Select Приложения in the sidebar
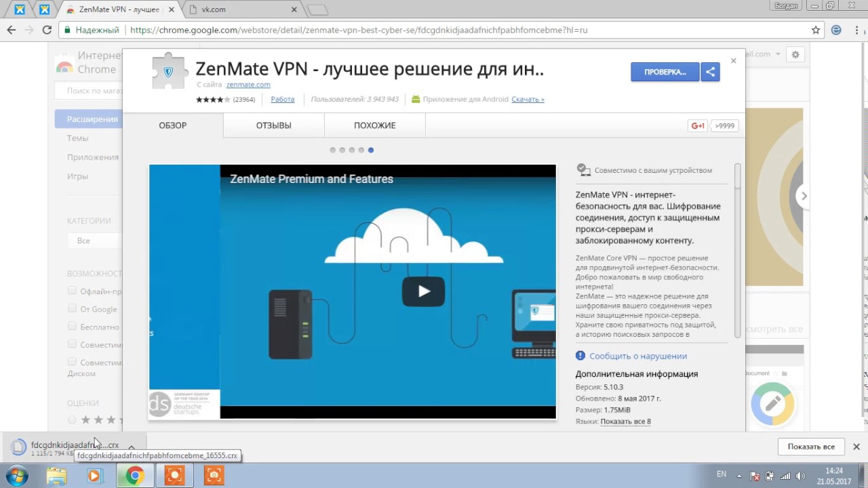Image resolution: width=868 pixels, height=488 pixels. point(93,157)
